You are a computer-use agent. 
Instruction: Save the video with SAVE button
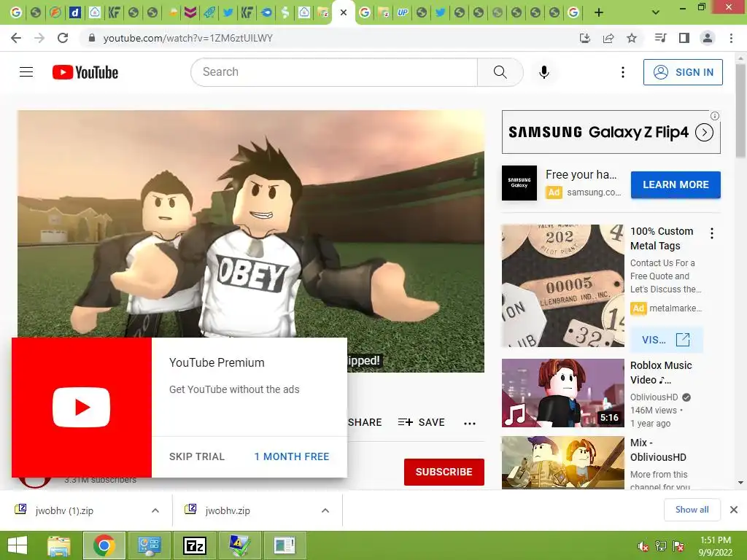[x=421, y=422]
